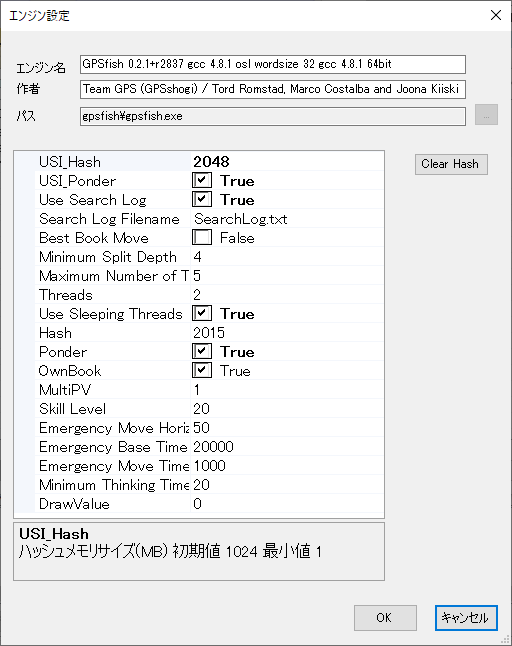Open the path browse button

tap(486, 115)
